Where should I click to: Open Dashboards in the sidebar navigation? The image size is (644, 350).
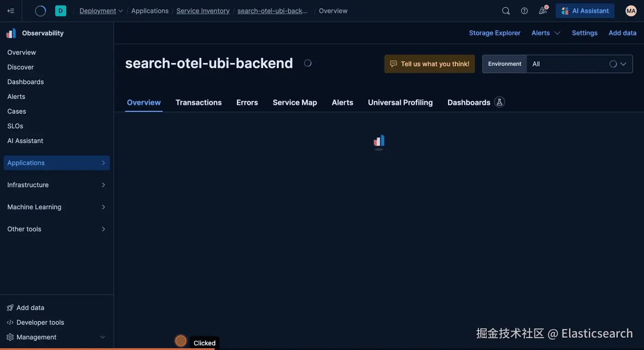[x=26, y=82]
